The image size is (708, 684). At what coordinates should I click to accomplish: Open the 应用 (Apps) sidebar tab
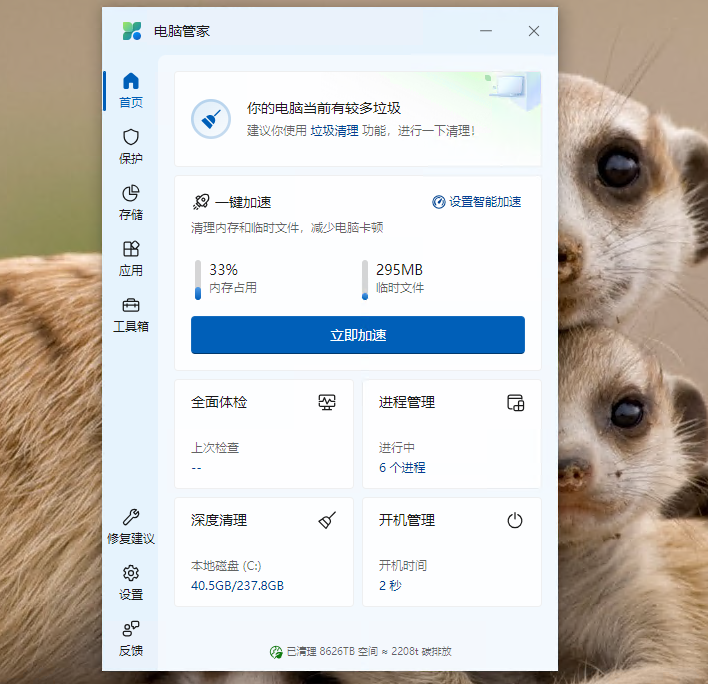[130, 258]
